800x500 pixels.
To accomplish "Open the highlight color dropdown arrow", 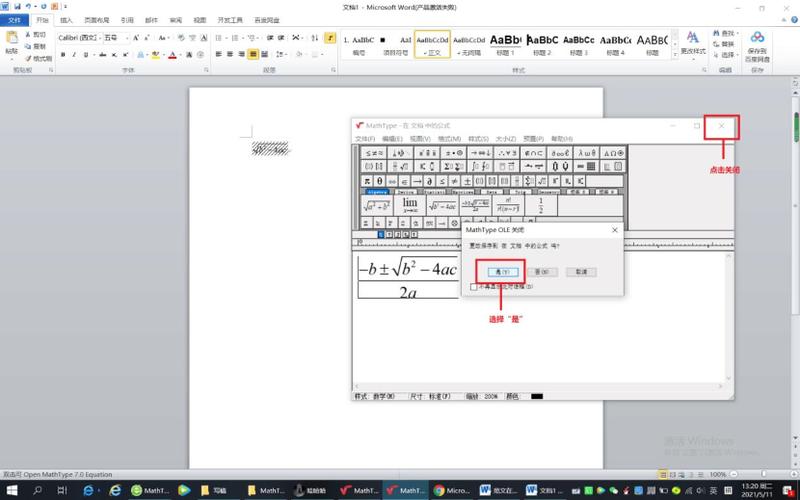I will pos(163,54).
